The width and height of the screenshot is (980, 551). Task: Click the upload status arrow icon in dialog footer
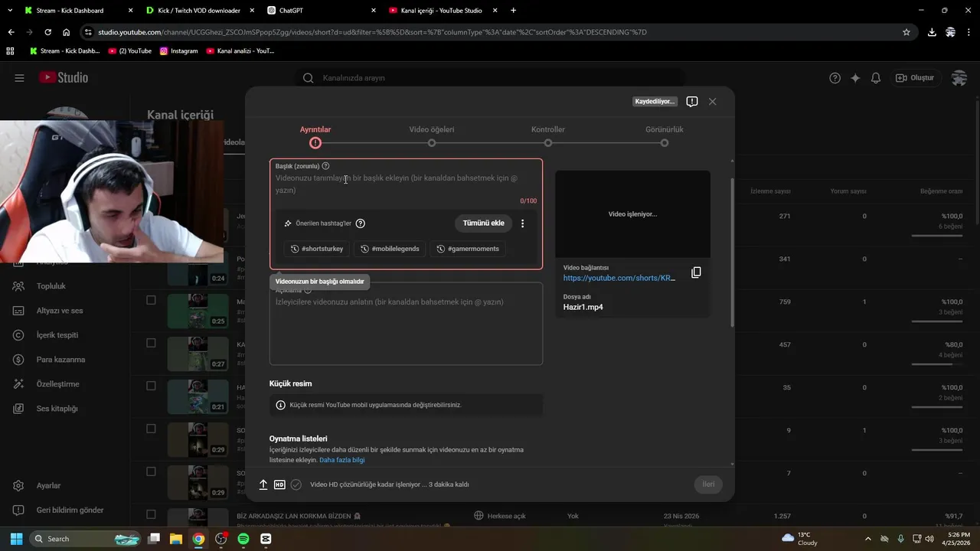pyautogui.click(x=263, y=484)
